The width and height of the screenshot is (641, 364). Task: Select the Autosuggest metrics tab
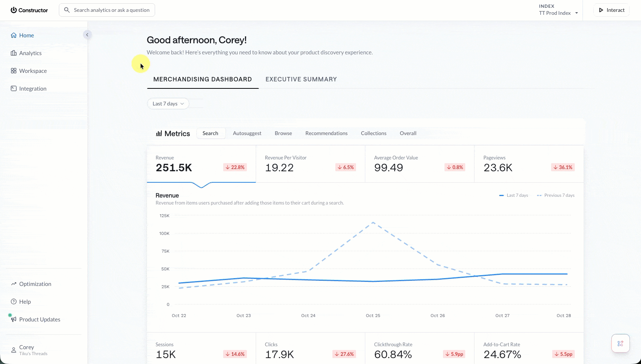point(247,133)
